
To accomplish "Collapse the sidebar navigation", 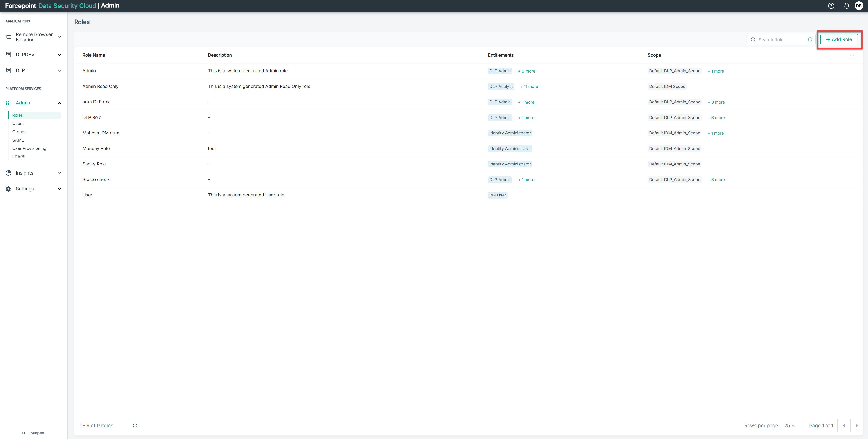I will click(33, 433).
